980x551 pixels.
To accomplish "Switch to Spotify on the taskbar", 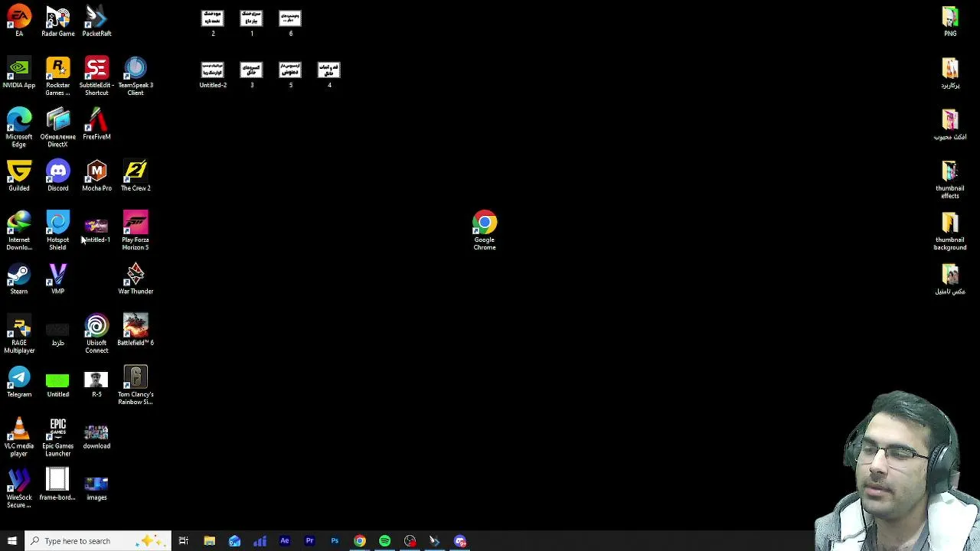I will tap(384, 541).
